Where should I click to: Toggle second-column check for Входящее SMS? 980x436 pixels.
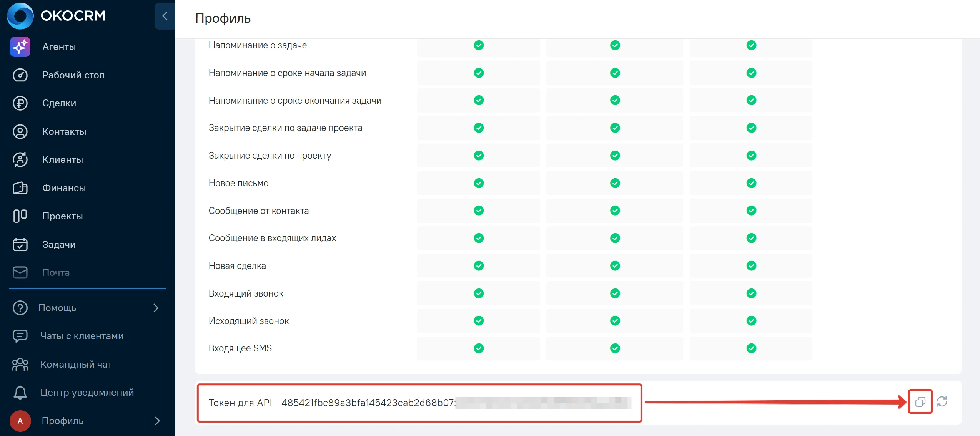coord(615,348)
